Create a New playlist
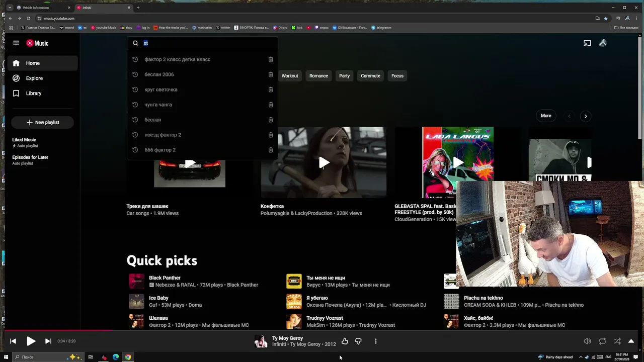This screenshot has width=644, height=362. click(43, 122)
